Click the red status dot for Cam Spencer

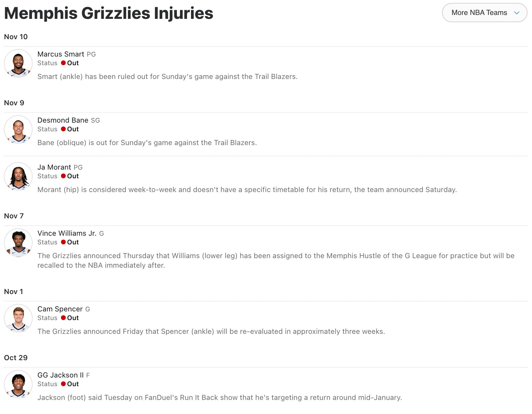63,318
